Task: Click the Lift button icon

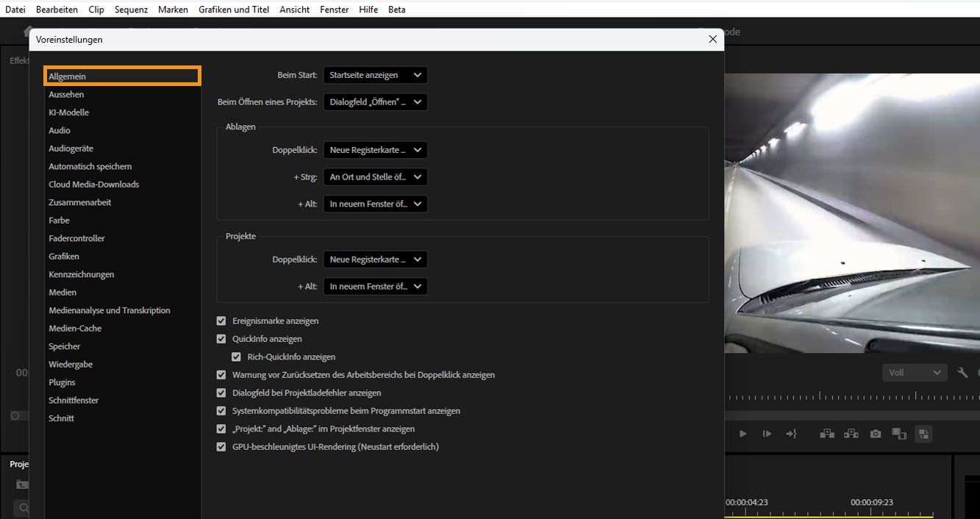Action: [827, 434]
